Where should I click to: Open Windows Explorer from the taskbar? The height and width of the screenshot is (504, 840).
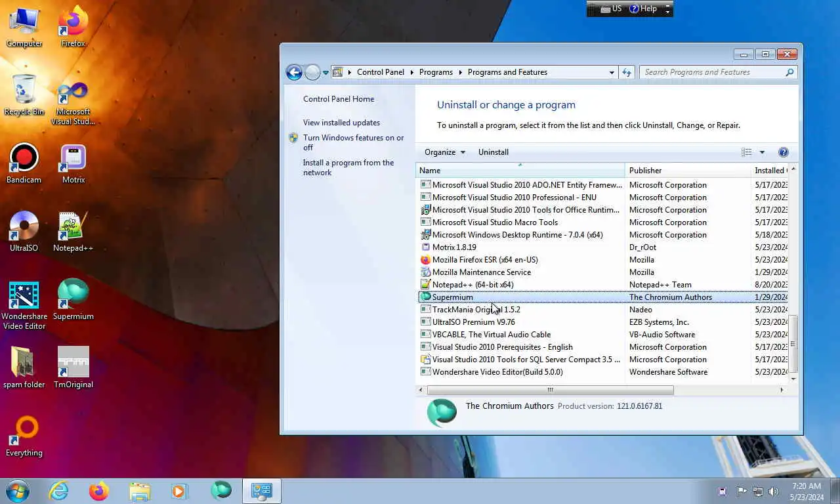pyautogui.click(x=140, y=491)
